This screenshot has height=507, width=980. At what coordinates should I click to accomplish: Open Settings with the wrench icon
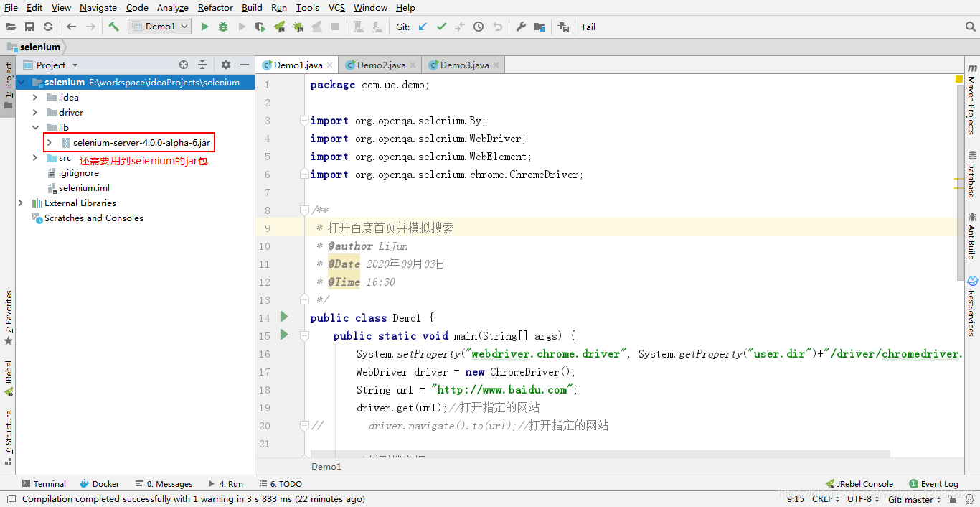[521, 27]
